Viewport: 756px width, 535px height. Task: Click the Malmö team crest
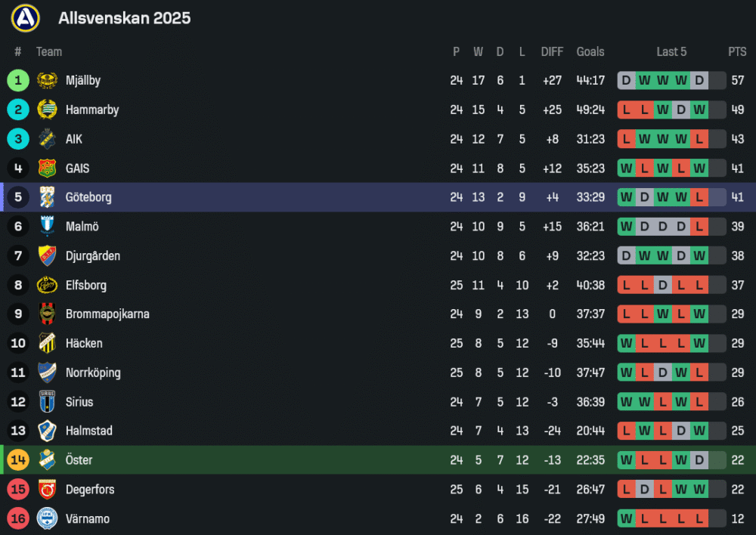47,227
